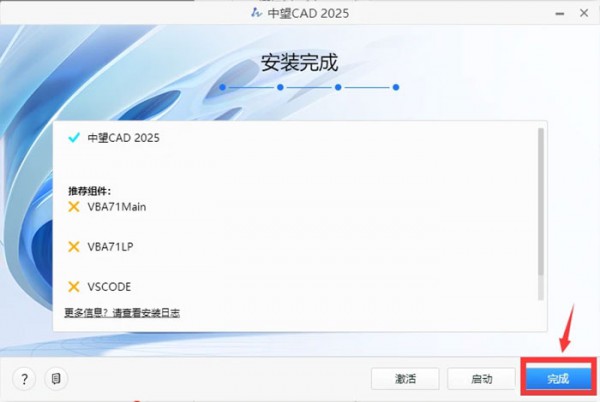Click the 激活 activate button
600x402 pixels.
point(405,379)
